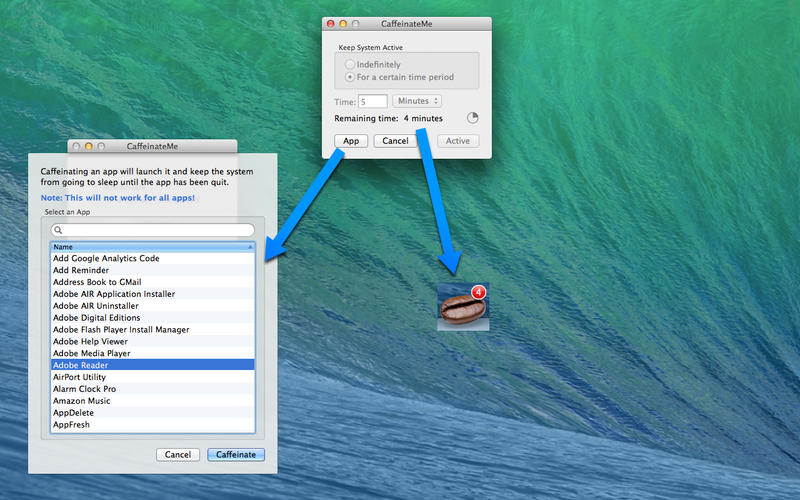Screen dimensions: 800x500
Task: Select Address Book to GMail
Action: click(153, 282)
